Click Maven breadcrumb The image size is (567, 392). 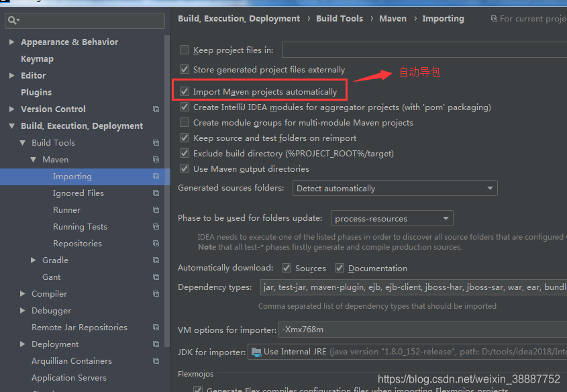393,18
